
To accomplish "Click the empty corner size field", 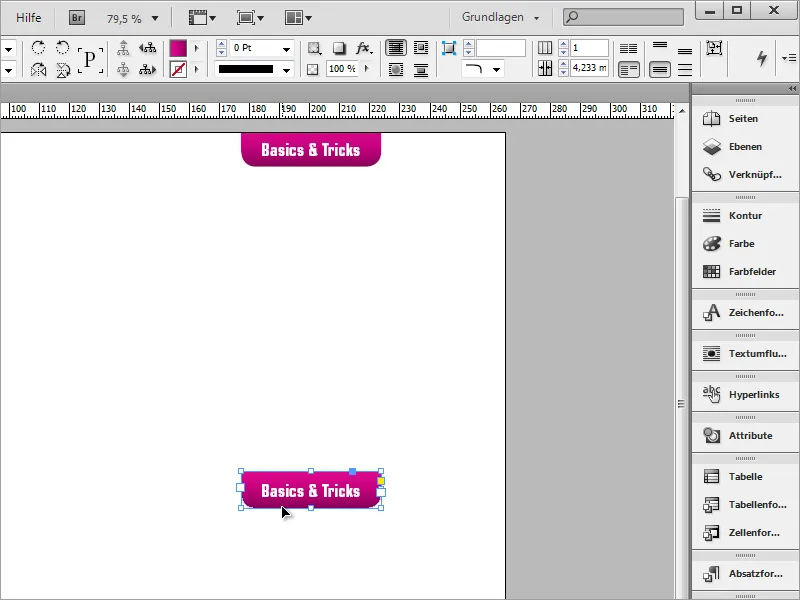I will (501, 48).
